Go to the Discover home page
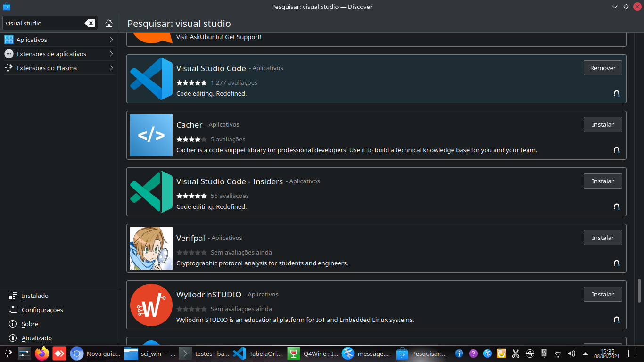The width and height of the screenshot is (644, 362). pos(109,23)
